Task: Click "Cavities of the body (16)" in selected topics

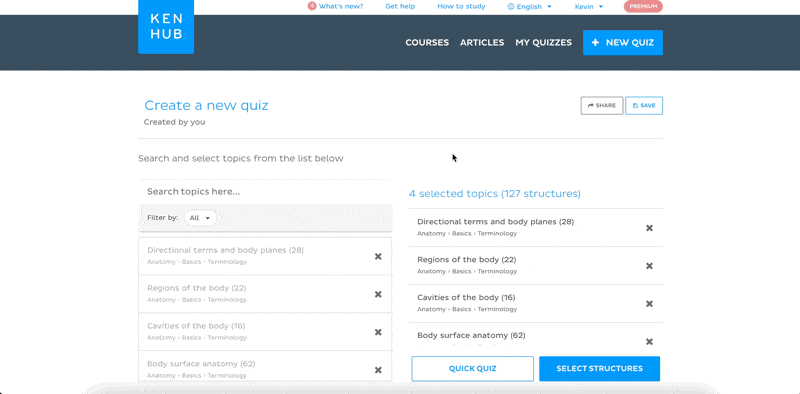Action: coord(466,297)
